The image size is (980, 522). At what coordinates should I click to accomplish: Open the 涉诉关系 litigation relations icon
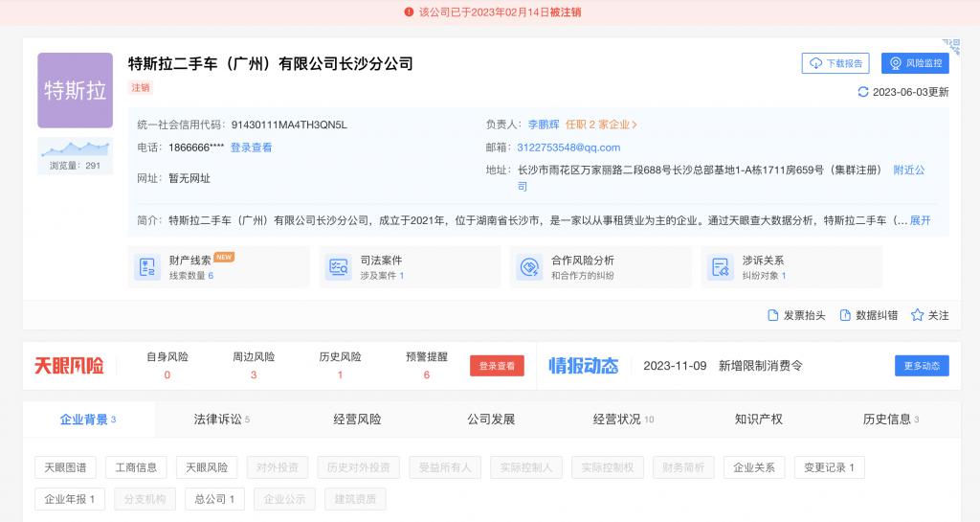pos(720,267)
